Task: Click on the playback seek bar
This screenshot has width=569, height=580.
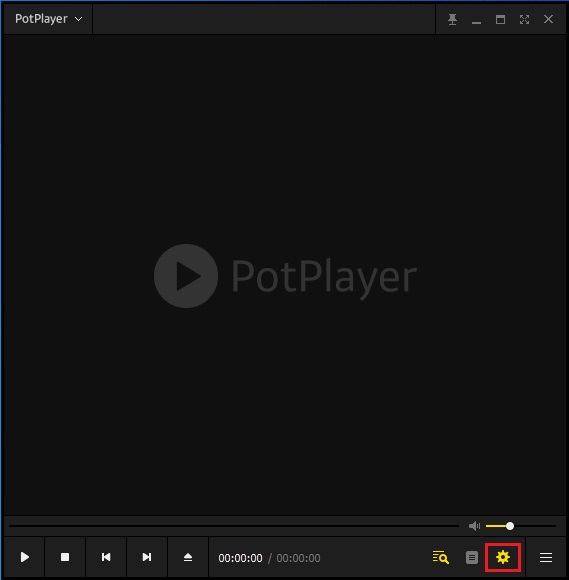Action: (x=234, y=526)
